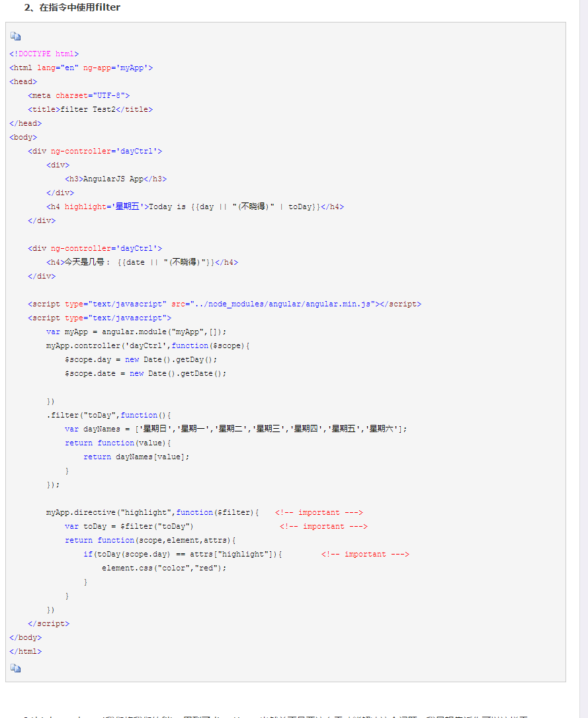This screenshot has height=718, width=588.
Task: Click the '</head>' closing tag line
Action: click(x=26, y=124)
